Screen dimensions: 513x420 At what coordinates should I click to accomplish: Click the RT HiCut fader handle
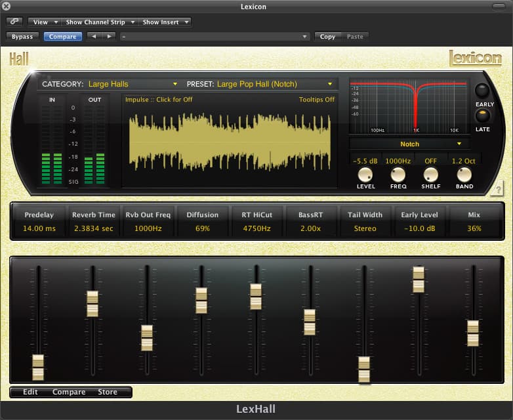[256, 297]
